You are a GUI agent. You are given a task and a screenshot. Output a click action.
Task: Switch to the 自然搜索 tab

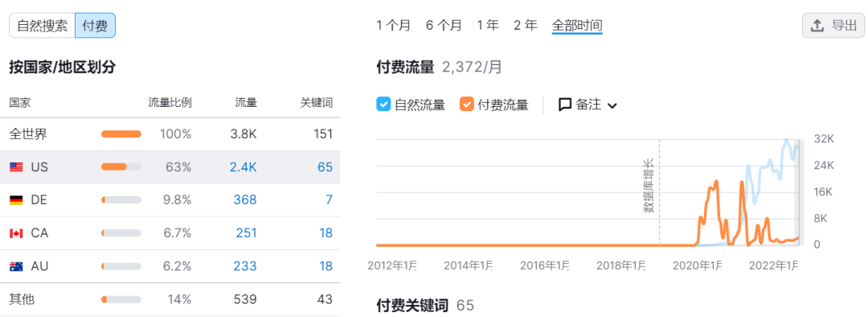point(42,26)
